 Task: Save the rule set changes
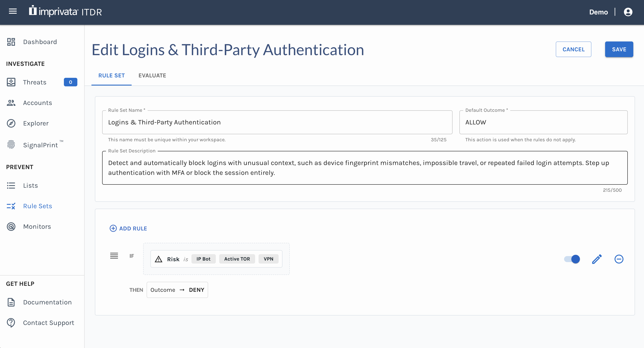pos(619,49)
